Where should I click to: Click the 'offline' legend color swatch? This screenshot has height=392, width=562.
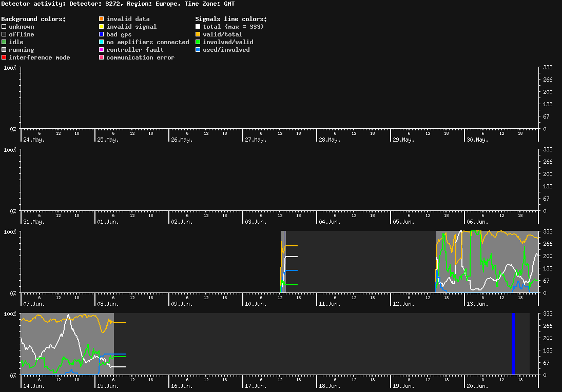[4, 34]
